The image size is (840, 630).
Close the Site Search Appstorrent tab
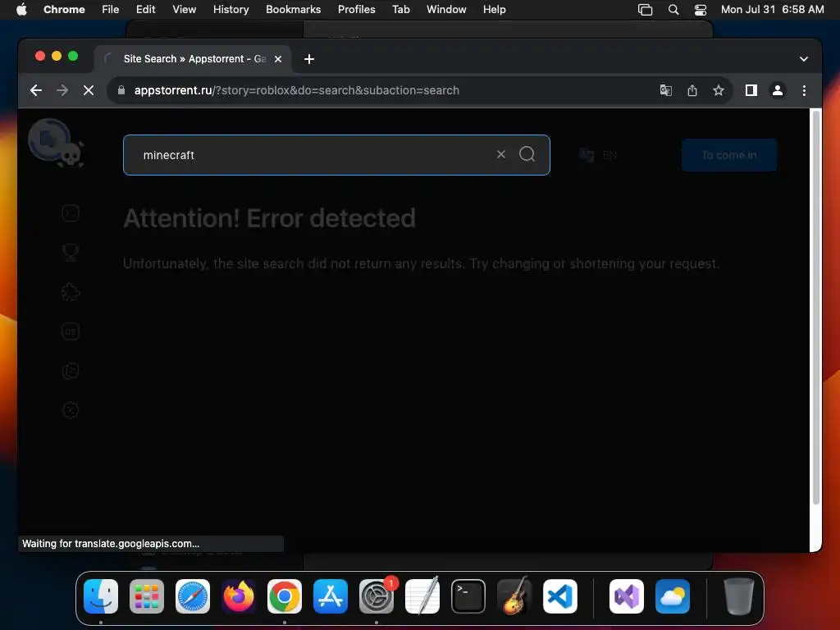(278, 59)
